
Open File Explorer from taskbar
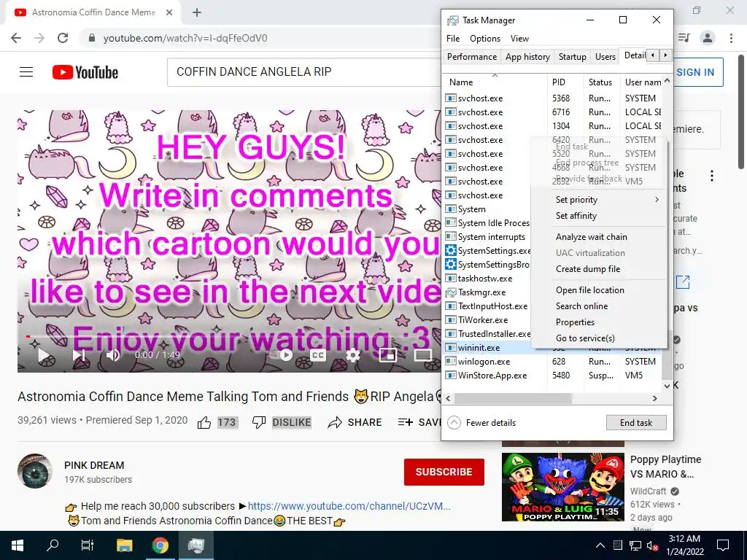(x=124, y=545)
